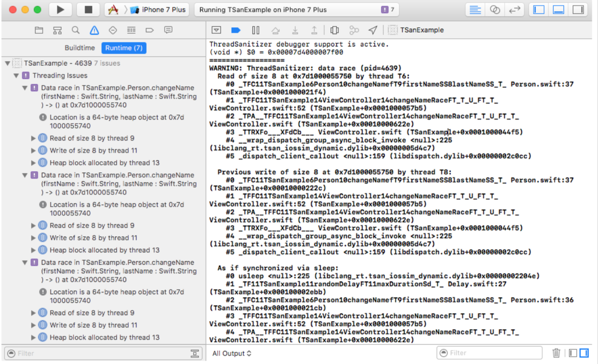This screenshot has height=364, width=598.
Task: Click the Running TSanExample activity status
Action: coord(263,10)
